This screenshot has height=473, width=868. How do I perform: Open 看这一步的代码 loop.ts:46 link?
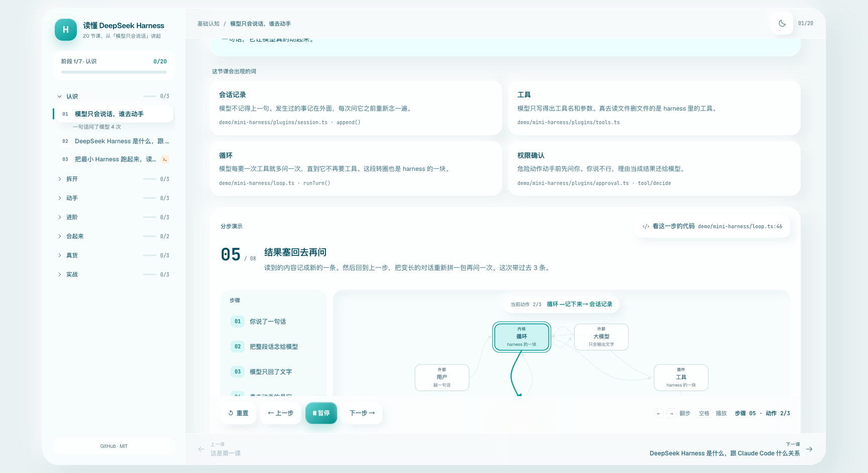coord(712,226)
